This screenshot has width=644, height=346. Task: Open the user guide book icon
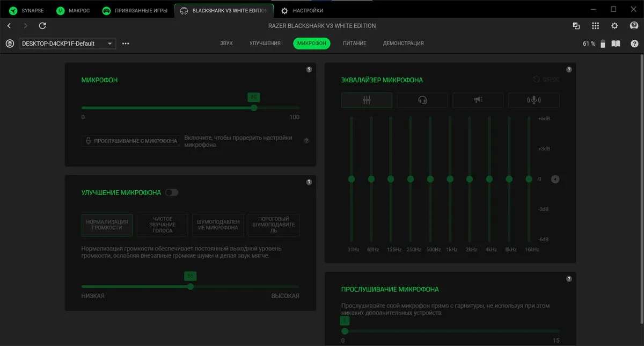coord(616,44)
